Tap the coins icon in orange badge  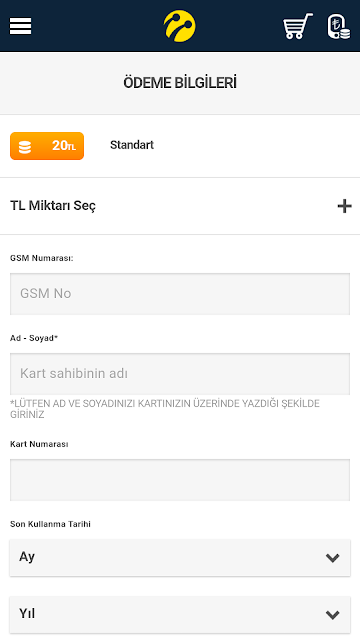25,146
